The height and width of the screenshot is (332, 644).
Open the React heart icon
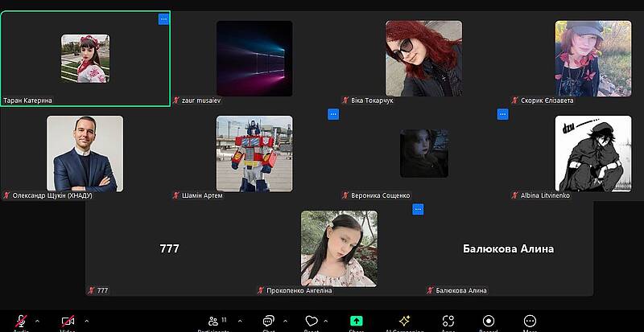tap(312, 321)
